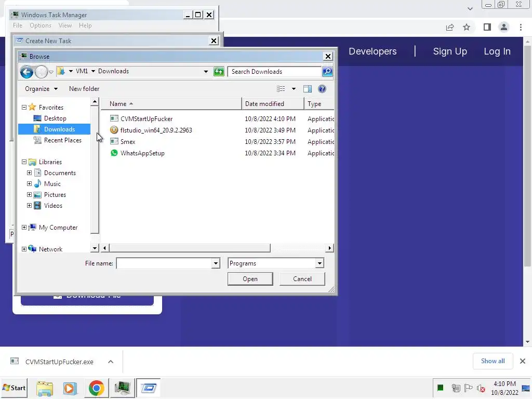Click the flstudio installer file icon
Screen dimensions: 532x399
pyautogui.click(x=114, y=130)
